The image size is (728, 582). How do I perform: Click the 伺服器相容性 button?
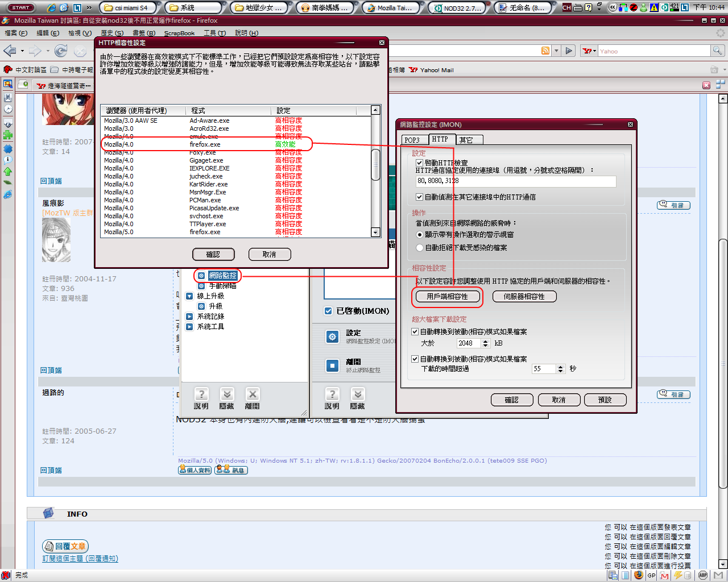coord(524,297)
